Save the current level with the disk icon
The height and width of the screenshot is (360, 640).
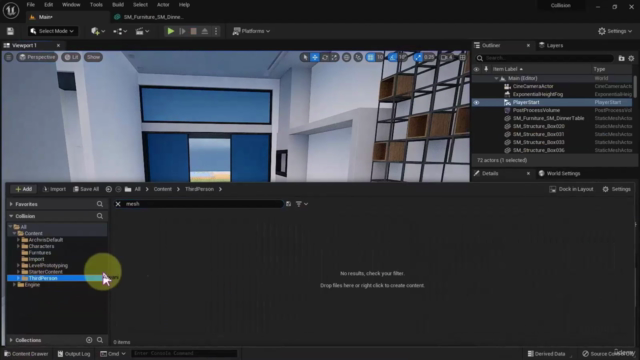coord(10,31)
